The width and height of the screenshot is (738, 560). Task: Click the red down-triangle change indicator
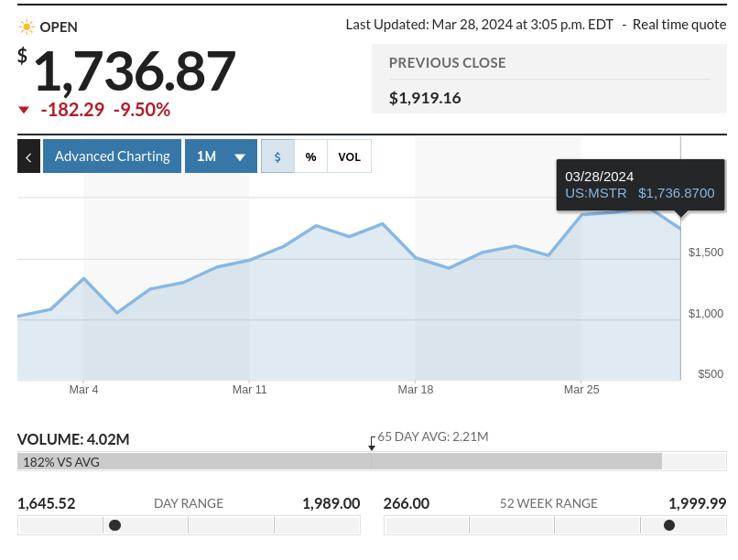24,111
